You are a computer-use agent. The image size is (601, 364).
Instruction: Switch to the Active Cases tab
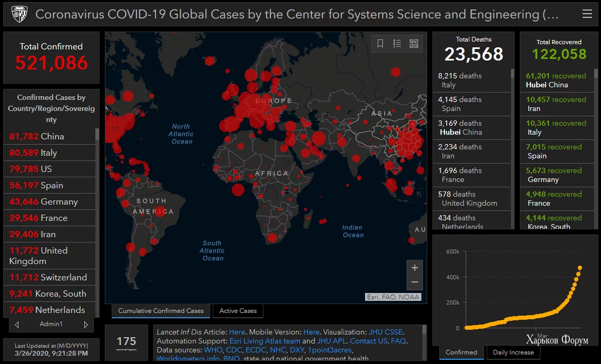(x=238, y=311)
